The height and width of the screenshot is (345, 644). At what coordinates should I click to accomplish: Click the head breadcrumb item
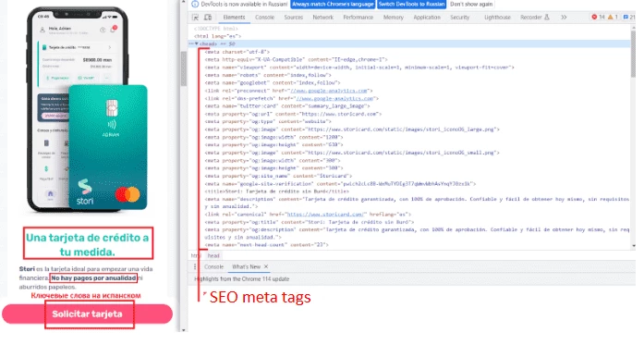213,256
